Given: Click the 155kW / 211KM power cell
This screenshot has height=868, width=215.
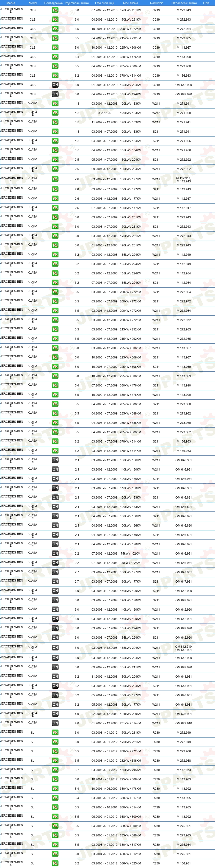Looking at the screenshot, I should pyautogui.click(x=131, y=667).
